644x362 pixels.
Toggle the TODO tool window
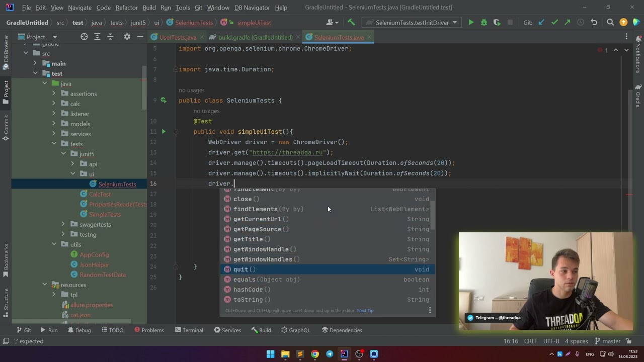(x=112, y=330)
